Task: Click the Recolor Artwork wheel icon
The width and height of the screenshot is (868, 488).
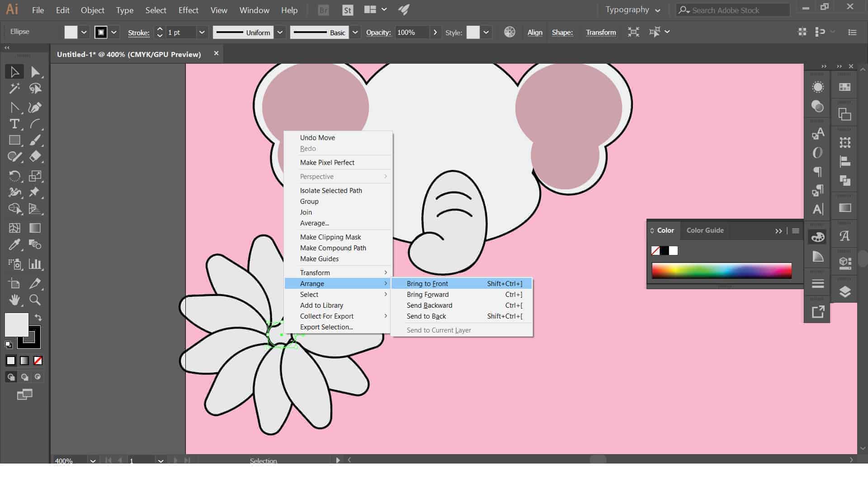Action: coord(509,32)
